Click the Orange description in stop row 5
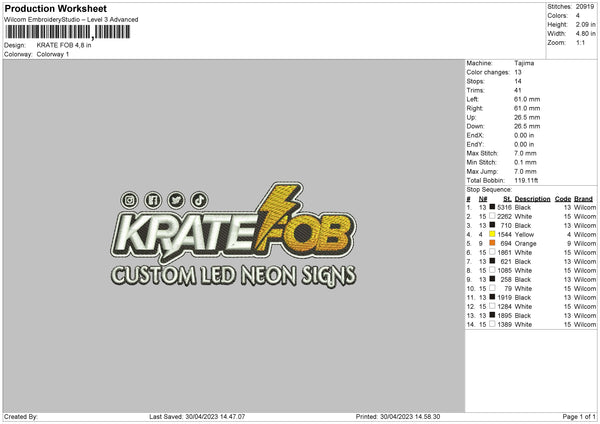 pyautogui.click(x=525, y=243)
